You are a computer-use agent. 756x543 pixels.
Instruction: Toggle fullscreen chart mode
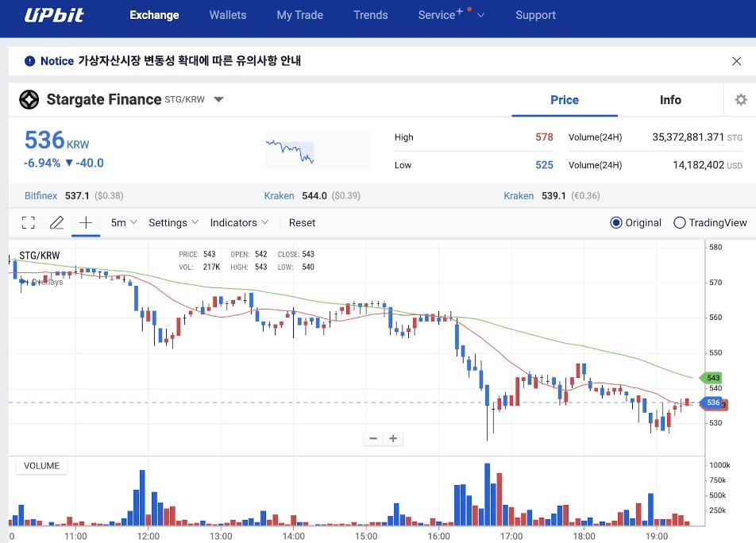point(29,222)
